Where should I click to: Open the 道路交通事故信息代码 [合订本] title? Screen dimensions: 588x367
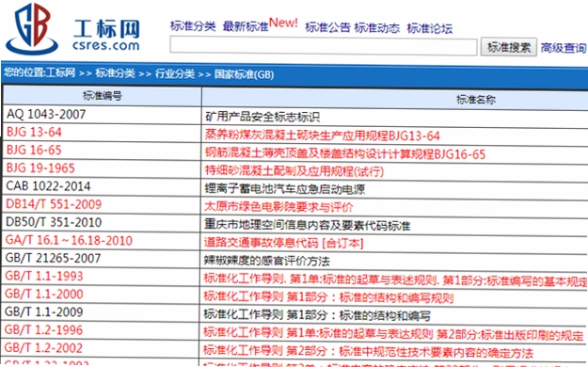click(x=283, y=243)
